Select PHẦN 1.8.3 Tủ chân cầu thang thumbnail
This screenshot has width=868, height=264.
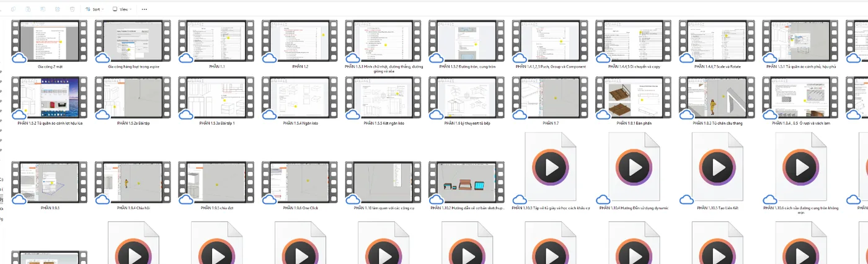(x=717, y=98)
